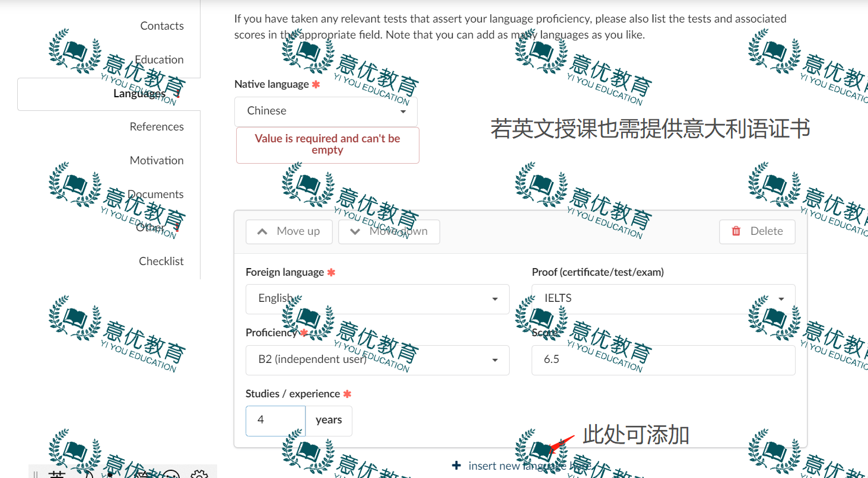
Task: Click the required asterisk beside Native language
Action: 315,84
